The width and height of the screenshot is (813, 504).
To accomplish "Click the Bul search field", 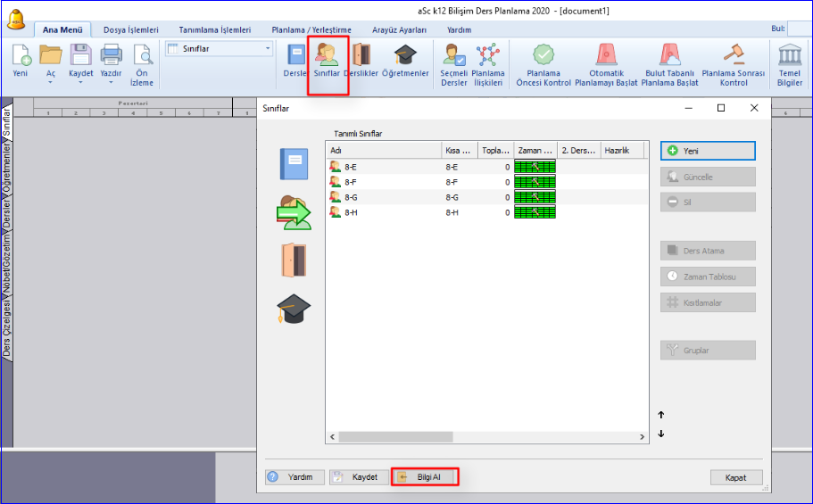I will pyautogui.click(x=800, y=29).
